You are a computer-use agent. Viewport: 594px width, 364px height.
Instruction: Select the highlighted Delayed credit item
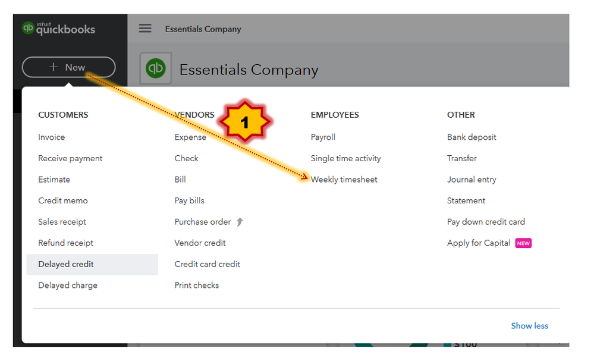tap(92, 265)
